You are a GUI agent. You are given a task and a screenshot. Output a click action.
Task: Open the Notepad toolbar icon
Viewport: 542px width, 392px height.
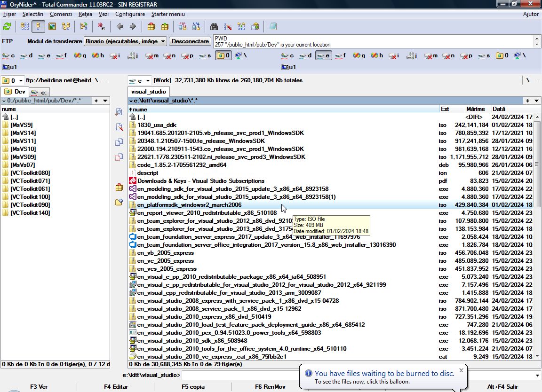273,27
